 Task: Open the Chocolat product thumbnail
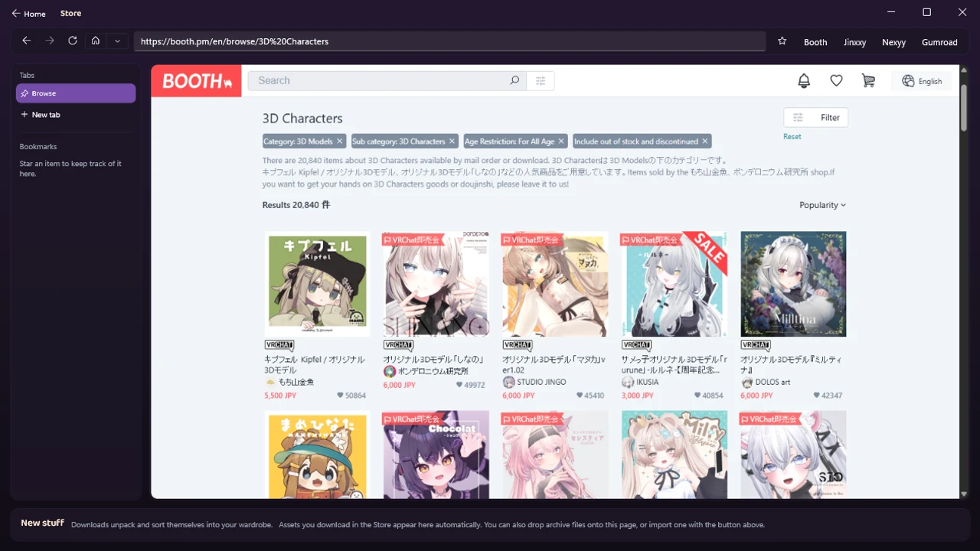point(436,455)
